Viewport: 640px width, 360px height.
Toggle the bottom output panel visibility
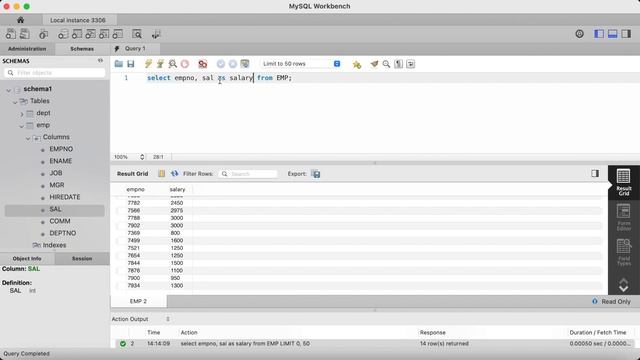coord(613,34)
